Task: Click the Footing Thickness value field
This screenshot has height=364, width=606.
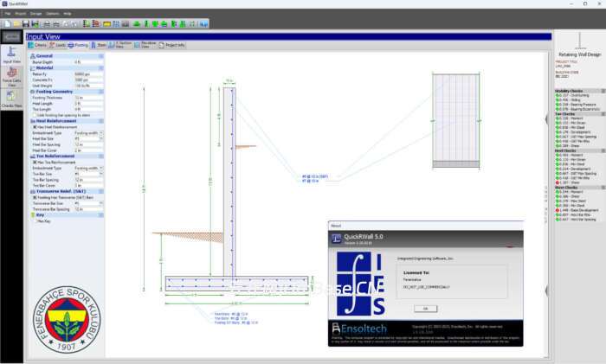Action: (88, 98)
